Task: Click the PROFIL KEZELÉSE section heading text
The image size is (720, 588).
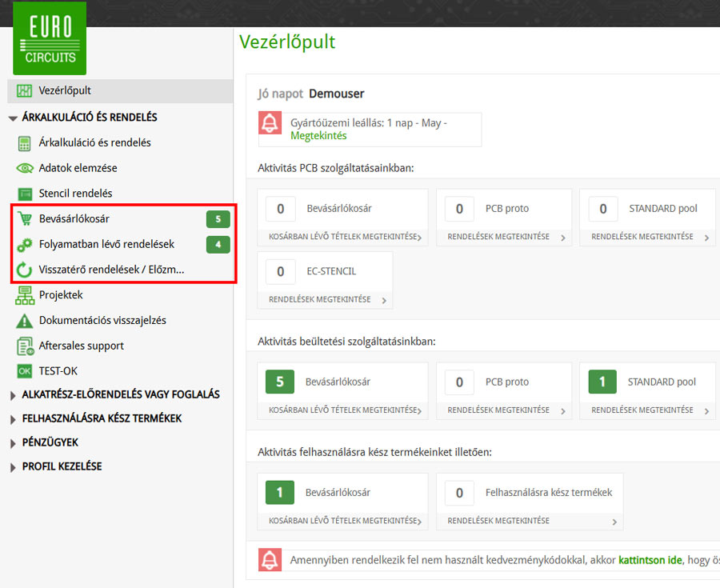Action: (62, 466)
